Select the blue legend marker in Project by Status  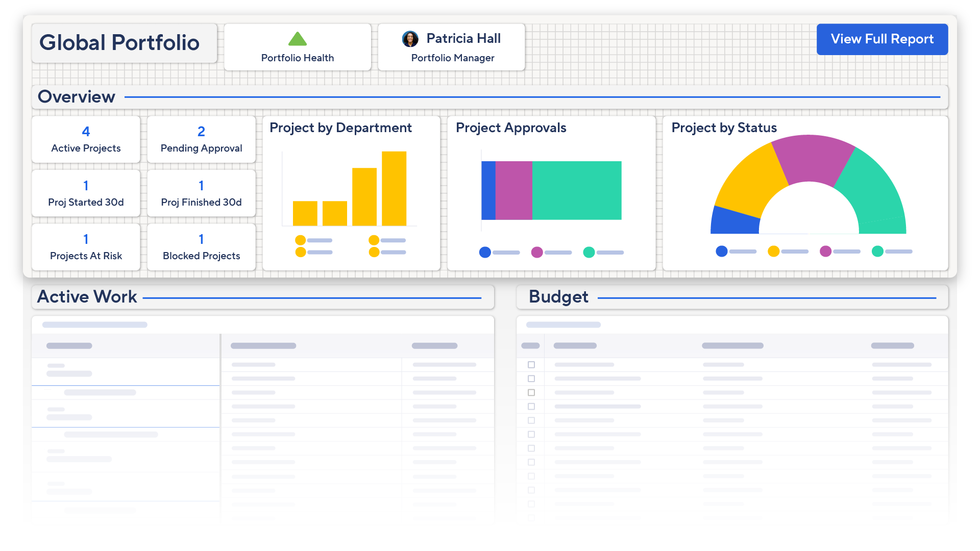coord(721,251)
